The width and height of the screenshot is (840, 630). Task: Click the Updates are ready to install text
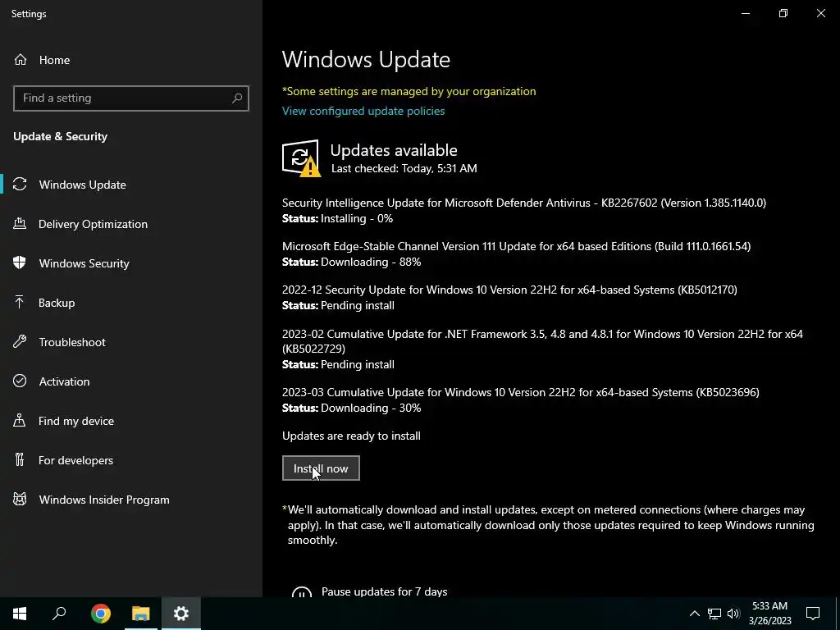(x=351, y=436)
